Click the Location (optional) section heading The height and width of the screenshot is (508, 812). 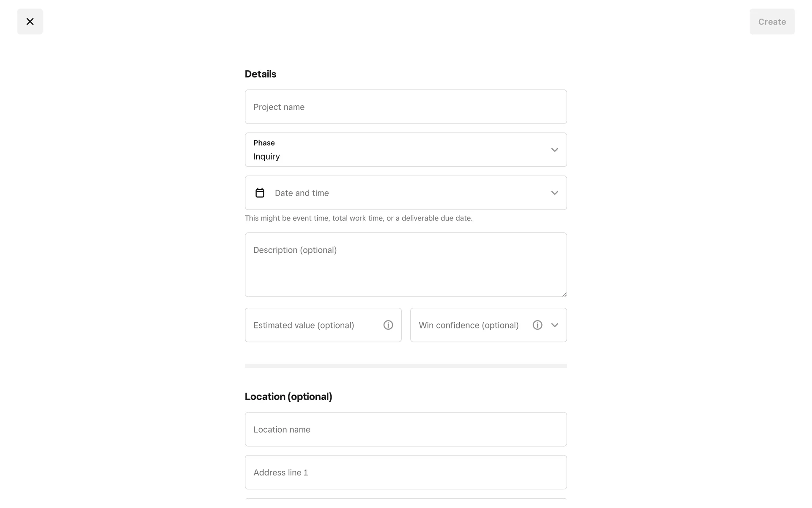coord(288,397)
